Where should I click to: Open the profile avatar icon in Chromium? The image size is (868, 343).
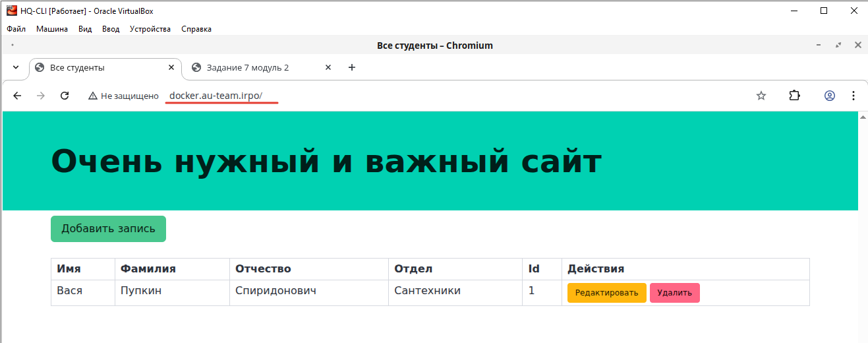coord(830,96)
